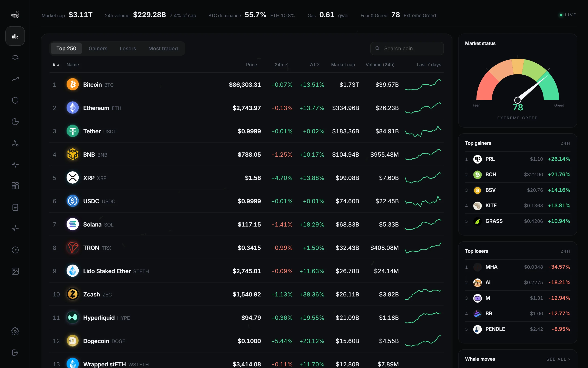Click the Ethereum coin logo

coord(73,108)
